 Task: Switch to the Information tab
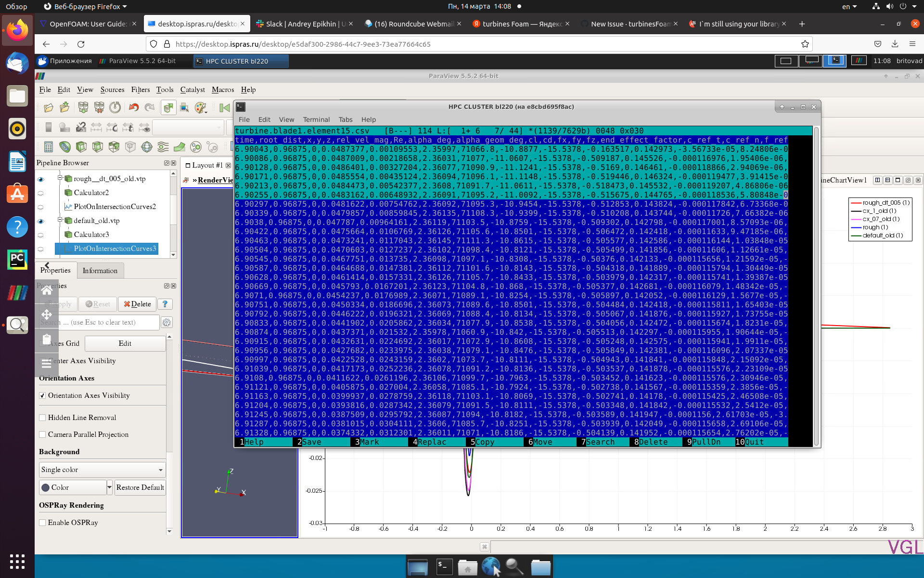tap(100, 271)
